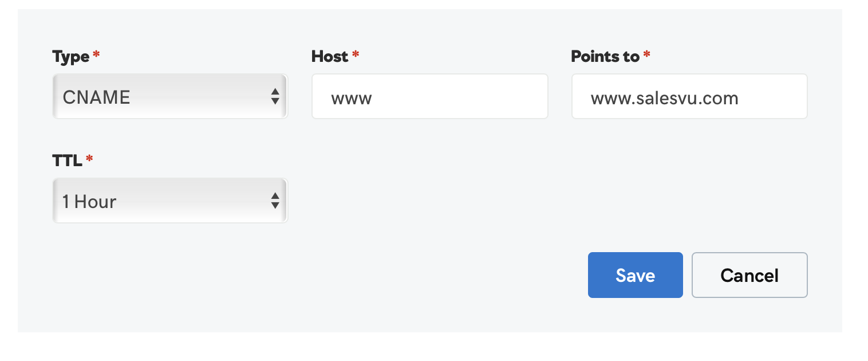
Task: Click the red asterisk next to Type
Action: (x=96, y=55)
